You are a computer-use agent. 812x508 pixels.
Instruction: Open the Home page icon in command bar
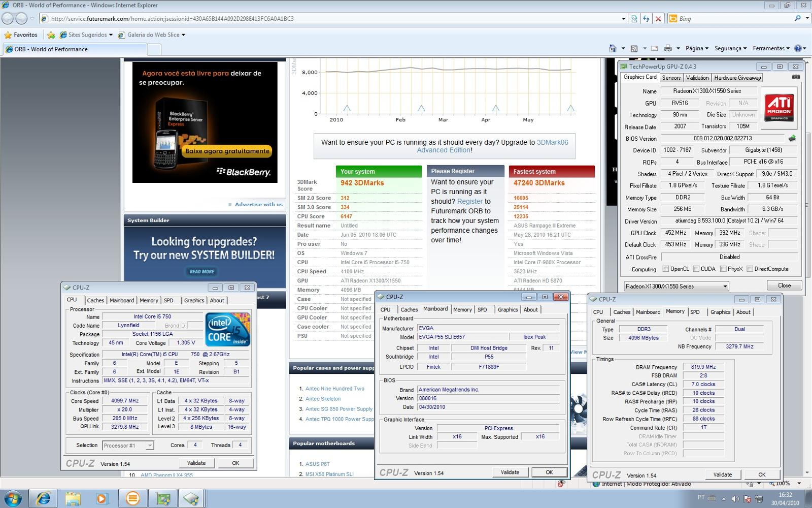pos(613,48)
